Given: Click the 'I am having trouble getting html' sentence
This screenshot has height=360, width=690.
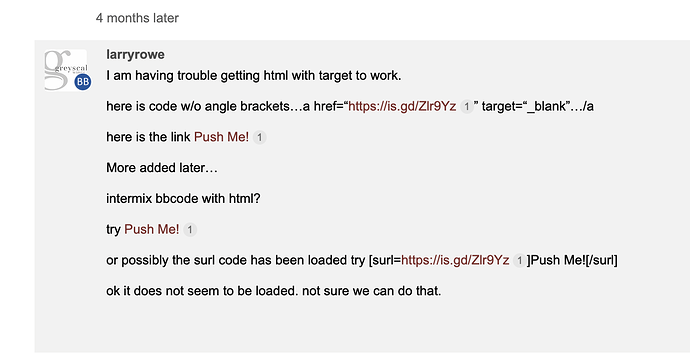Looking at the screenshot, I should pos(254,76).
